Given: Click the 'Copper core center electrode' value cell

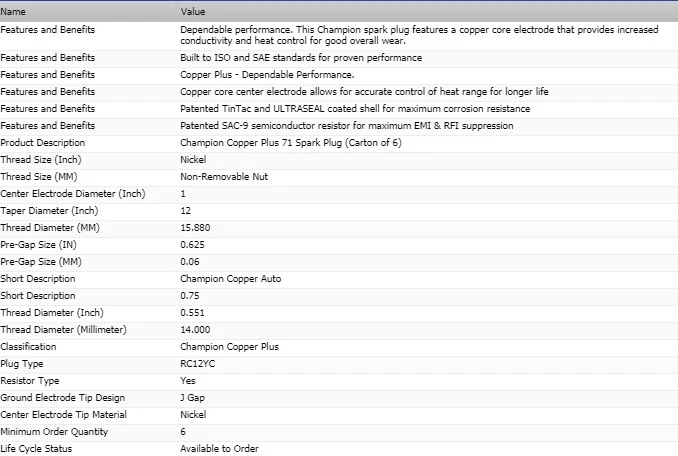Looking at the screenshot, I should pyautogui.click(x=364, y=92).
